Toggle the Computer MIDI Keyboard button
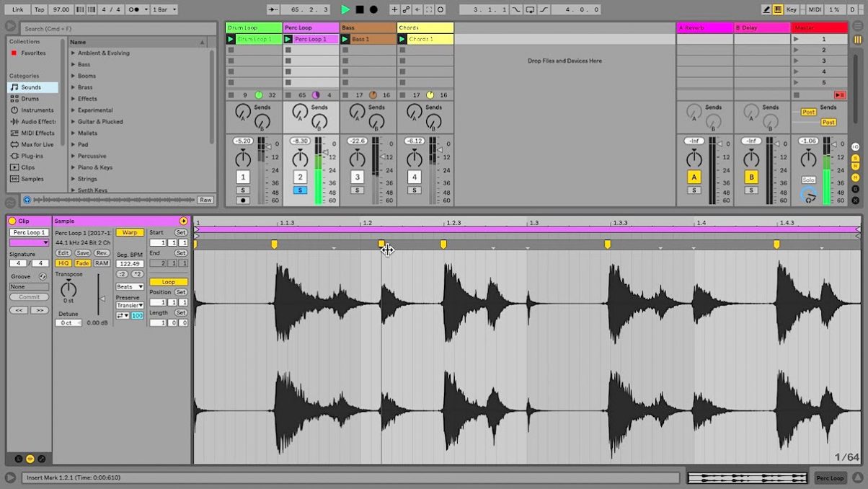This screenshot has height=489, width=868. tap(778, 9)
